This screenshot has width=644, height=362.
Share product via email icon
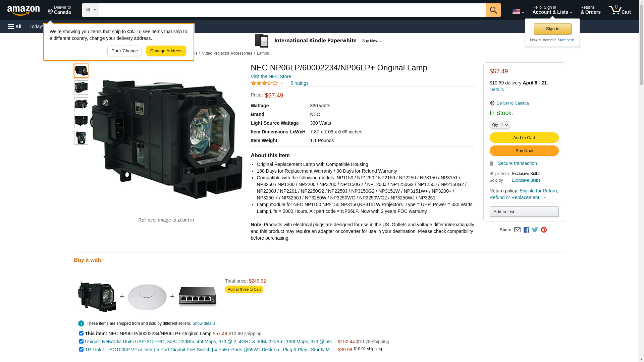pos(517,230)
